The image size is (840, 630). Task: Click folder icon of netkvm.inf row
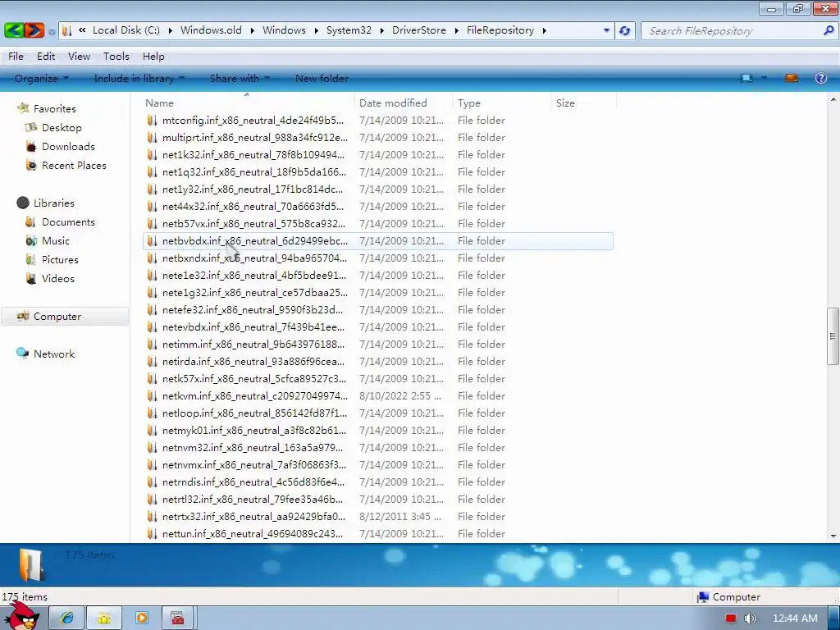point(152,396)
